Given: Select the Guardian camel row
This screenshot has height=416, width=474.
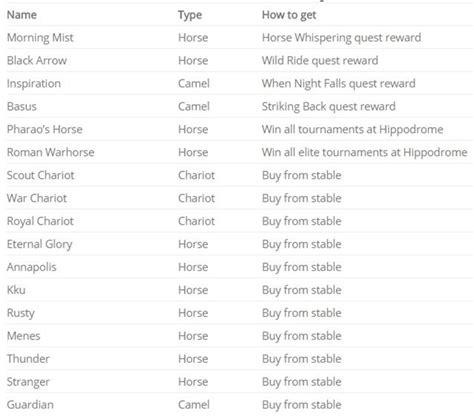Looking at the screenshot, I should point(239,405).
